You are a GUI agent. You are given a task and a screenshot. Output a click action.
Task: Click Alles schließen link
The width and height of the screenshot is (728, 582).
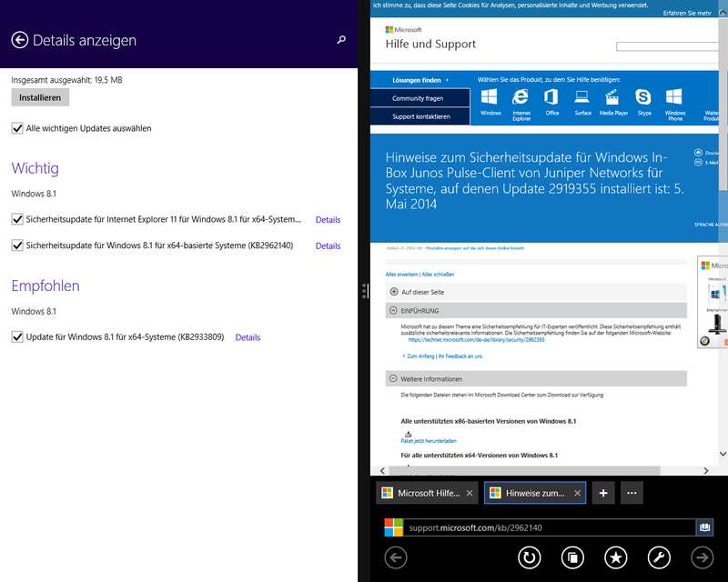click(x=438, y=275)
